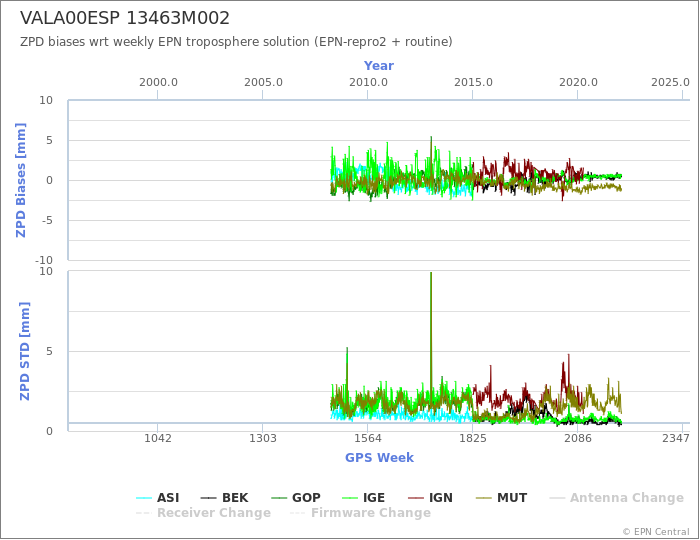
Task: Click the 2020.0 year axis tick label
Action: pos(579,83)
